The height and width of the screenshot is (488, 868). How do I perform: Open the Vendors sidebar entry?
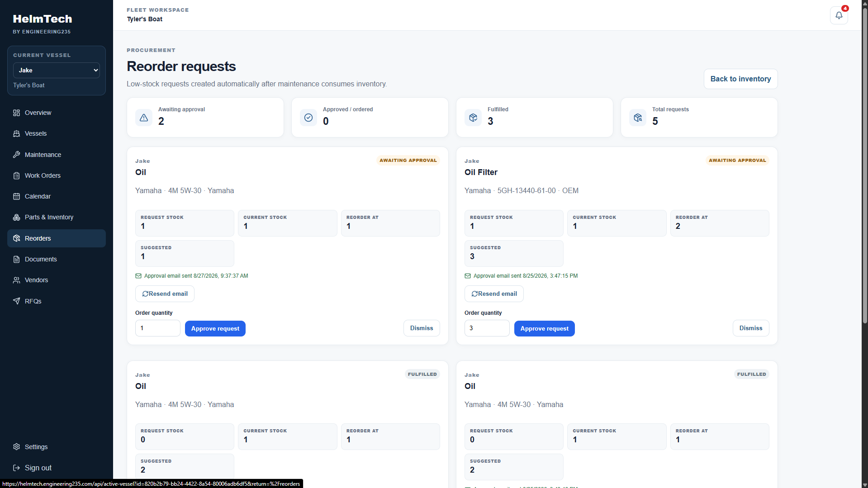57,280
